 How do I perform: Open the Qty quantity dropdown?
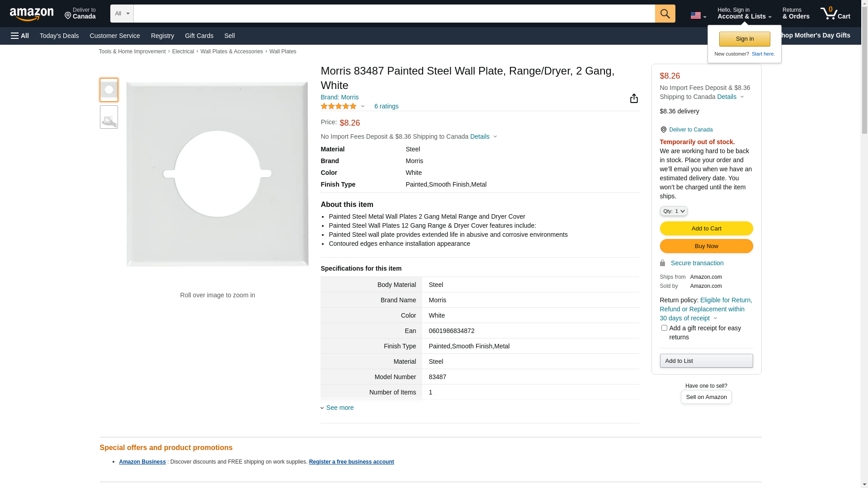click(x=674, y=211)
